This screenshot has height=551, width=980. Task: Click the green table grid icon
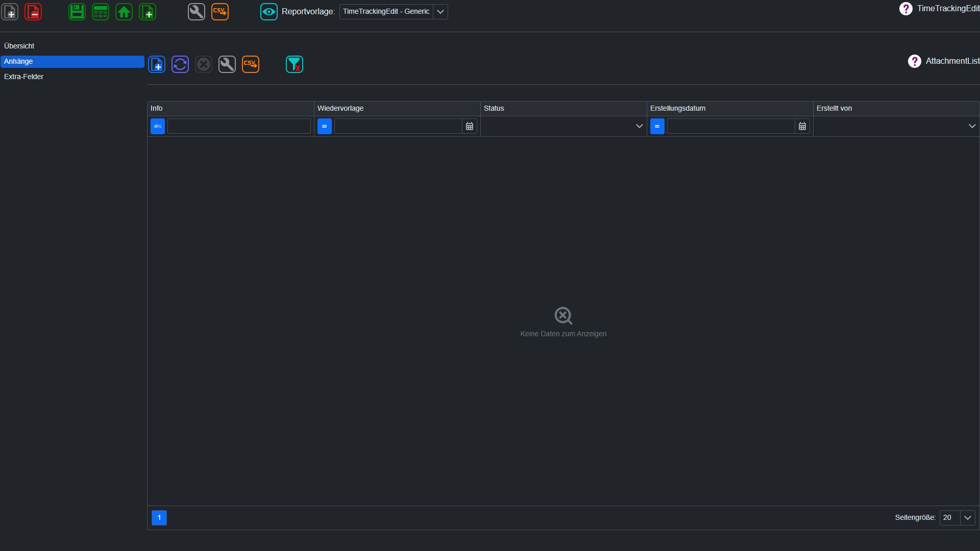coord(101,12)
